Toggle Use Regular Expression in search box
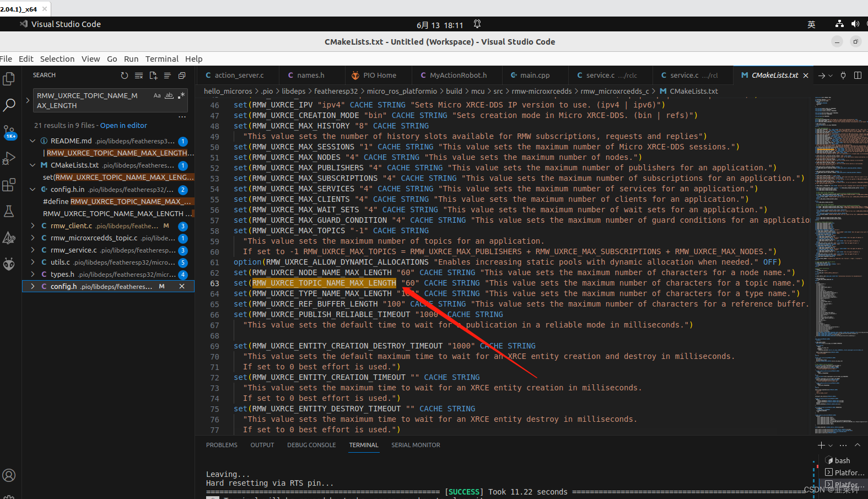868x499 pixels. [x=181, y=96]
